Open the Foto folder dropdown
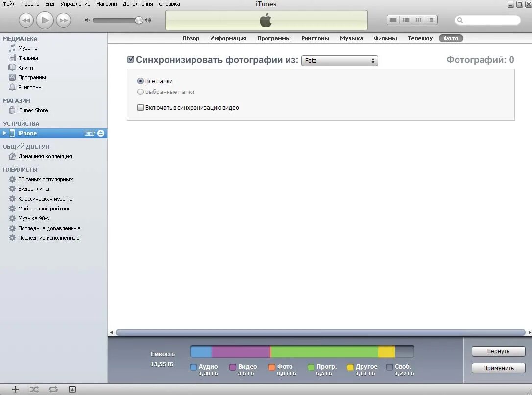The width and height of the screenshot is (532, 395). 339,60
